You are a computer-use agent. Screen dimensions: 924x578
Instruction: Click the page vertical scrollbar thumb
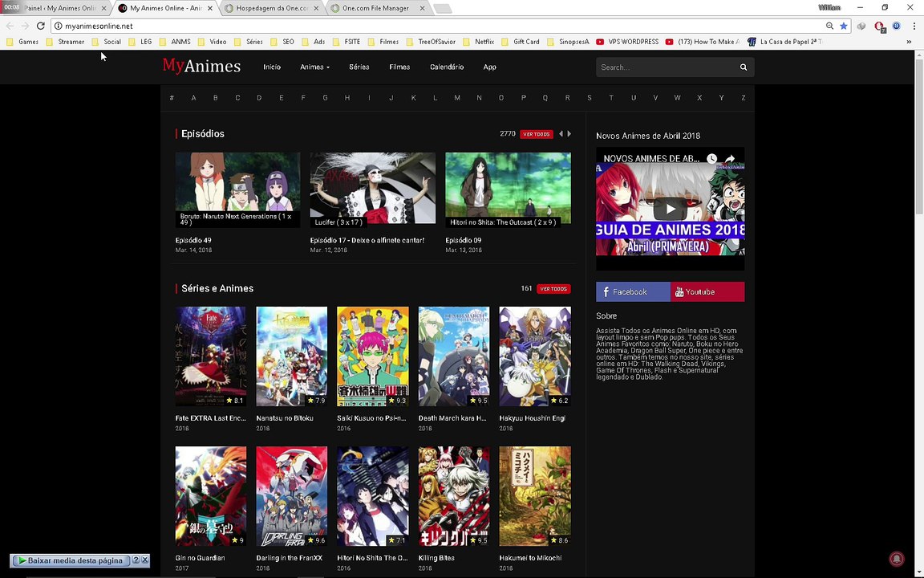[918, 136]
